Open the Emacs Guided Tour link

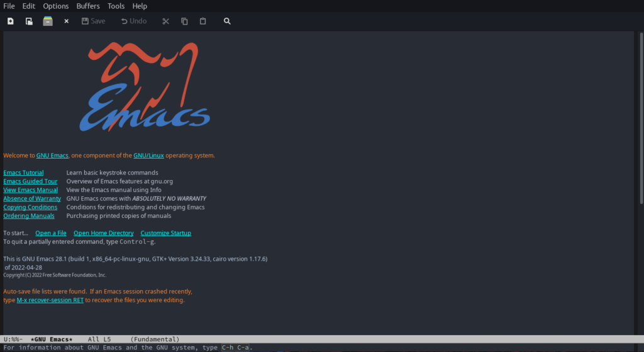pyautogui.click(x=30, y=181)
